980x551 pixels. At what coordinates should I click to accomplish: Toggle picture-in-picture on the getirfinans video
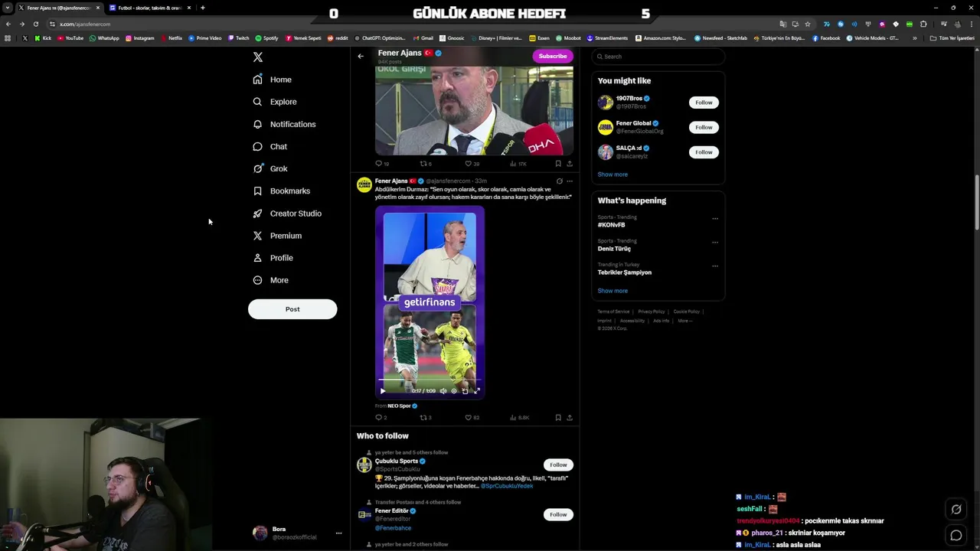click(465, 391)
